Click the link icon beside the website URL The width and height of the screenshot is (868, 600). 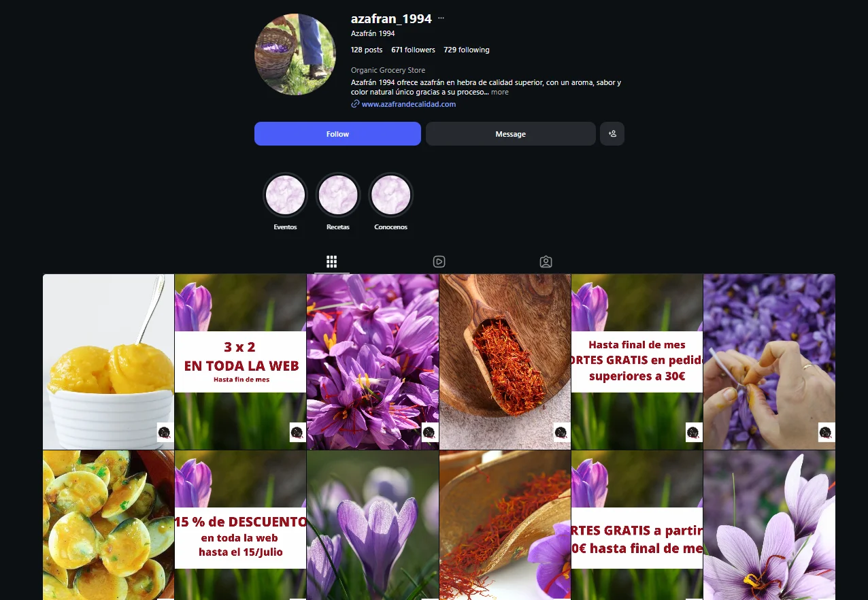[x=355, y=104]
